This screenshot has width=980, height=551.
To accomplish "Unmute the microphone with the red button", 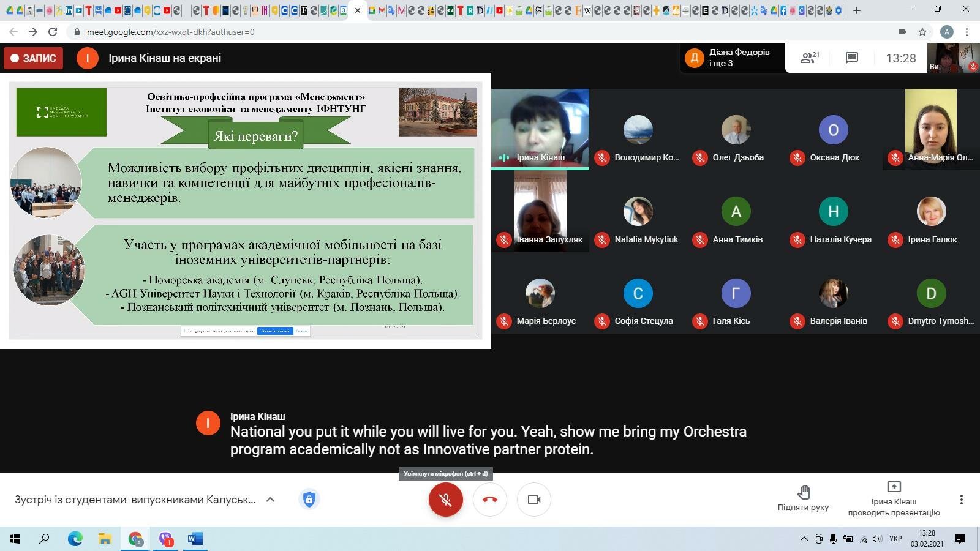I will coord(445,500).
